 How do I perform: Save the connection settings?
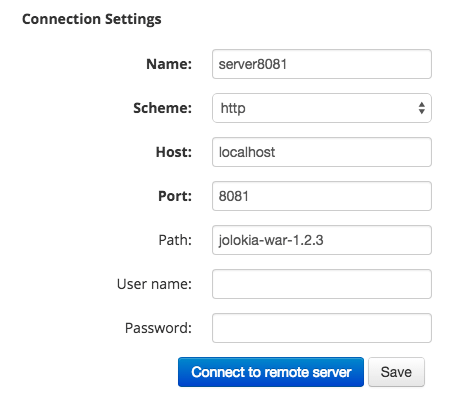[x=396, y=372]
